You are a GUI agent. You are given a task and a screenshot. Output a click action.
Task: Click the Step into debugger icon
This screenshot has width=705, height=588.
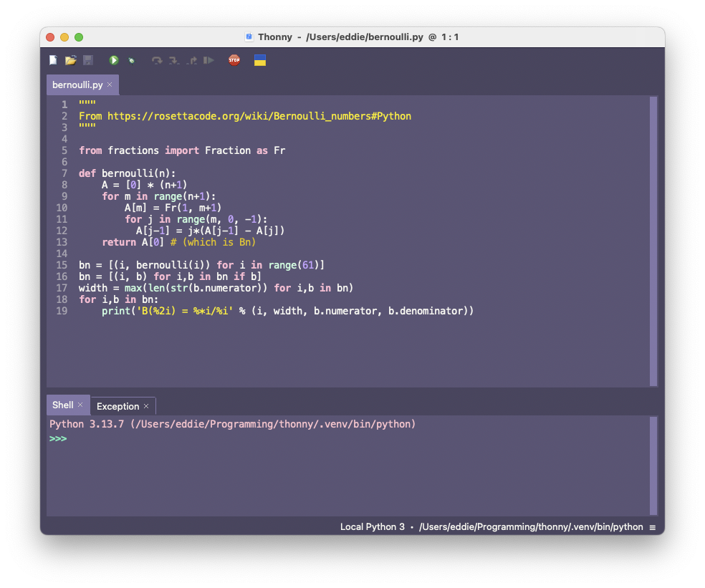click(174, 60)
